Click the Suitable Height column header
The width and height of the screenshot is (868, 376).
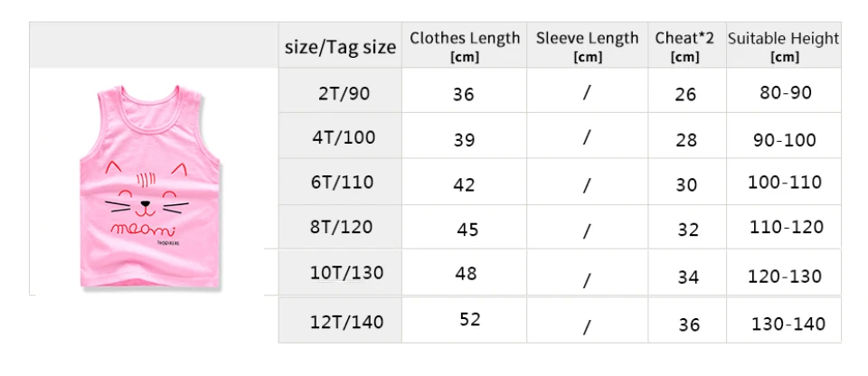click(x=784, y=45)
